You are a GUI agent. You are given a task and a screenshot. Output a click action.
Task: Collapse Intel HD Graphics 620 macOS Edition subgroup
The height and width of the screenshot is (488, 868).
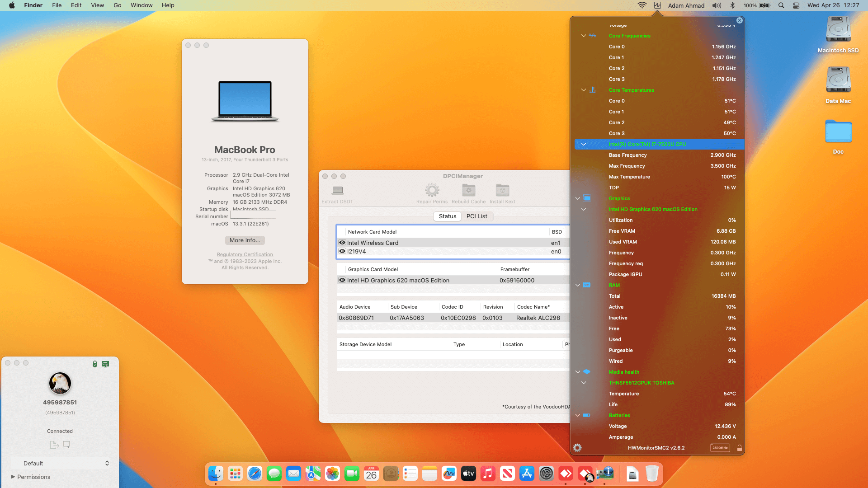click(584, 209)
